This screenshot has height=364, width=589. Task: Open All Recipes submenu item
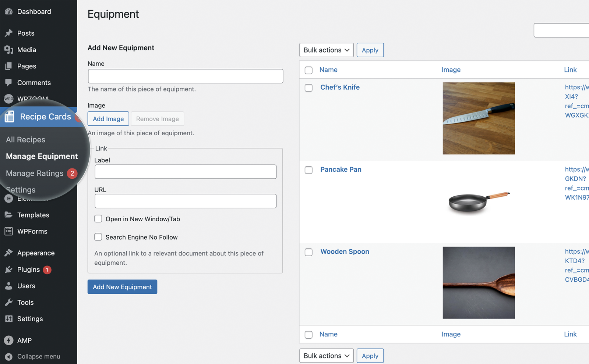(x=26, y=140)
